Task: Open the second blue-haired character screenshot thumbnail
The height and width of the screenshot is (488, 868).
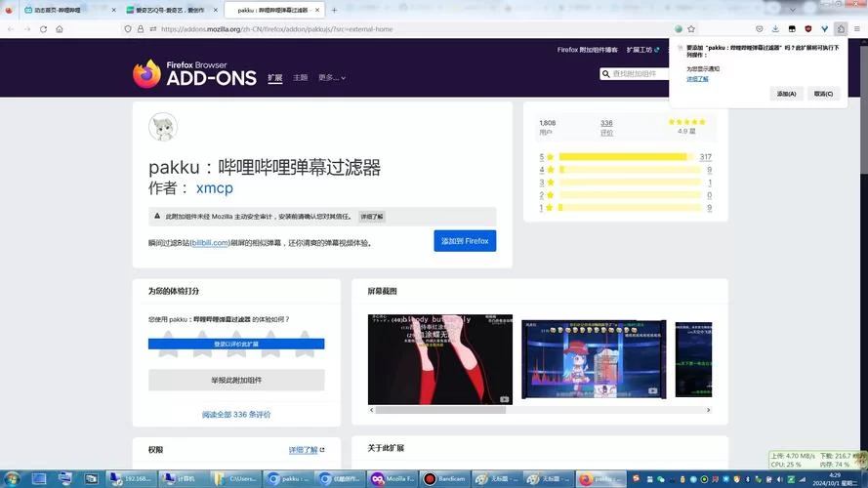Action: [594, 359]
